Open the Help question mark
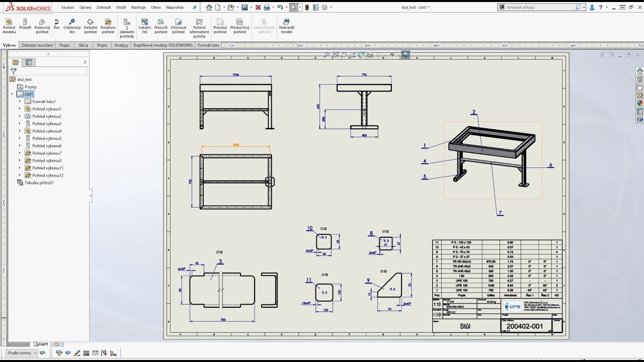This screenshot has width=644, height=362. point(600,8)
